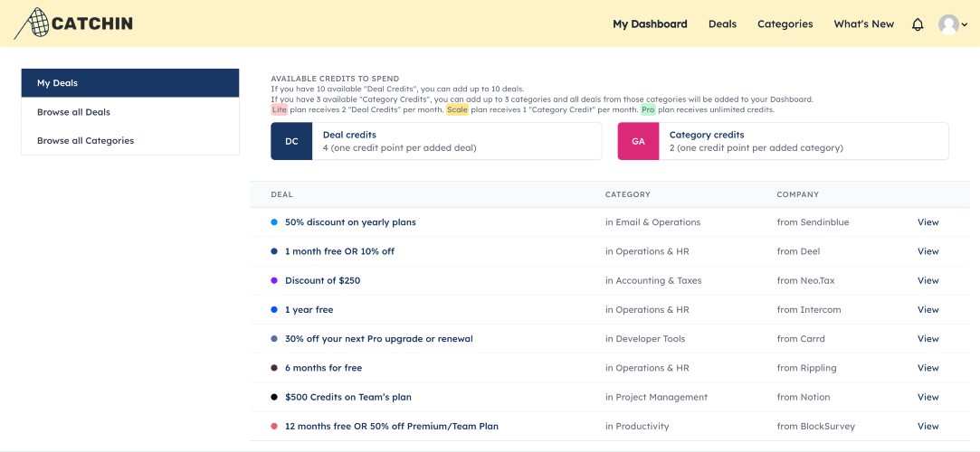Image resolution: width=980 pixels, height=452 pixels.
Task: Open What's New page
Action: coord(864,24)
